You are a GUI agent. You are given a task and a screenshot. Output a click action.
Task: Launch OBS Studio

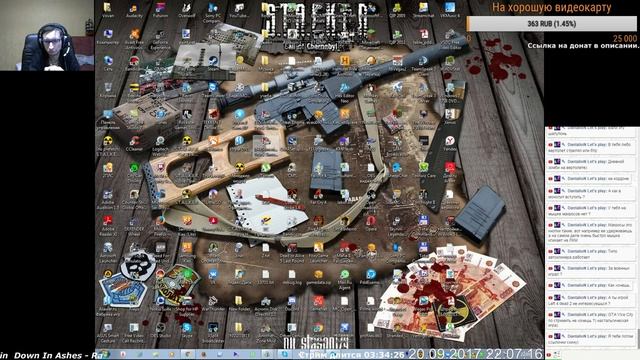pyautogui.click(x=160, y=331)
